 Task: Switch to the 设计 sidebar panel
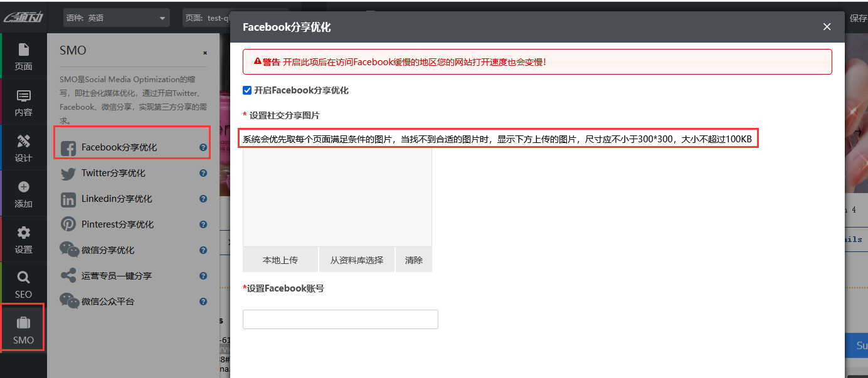23,146
